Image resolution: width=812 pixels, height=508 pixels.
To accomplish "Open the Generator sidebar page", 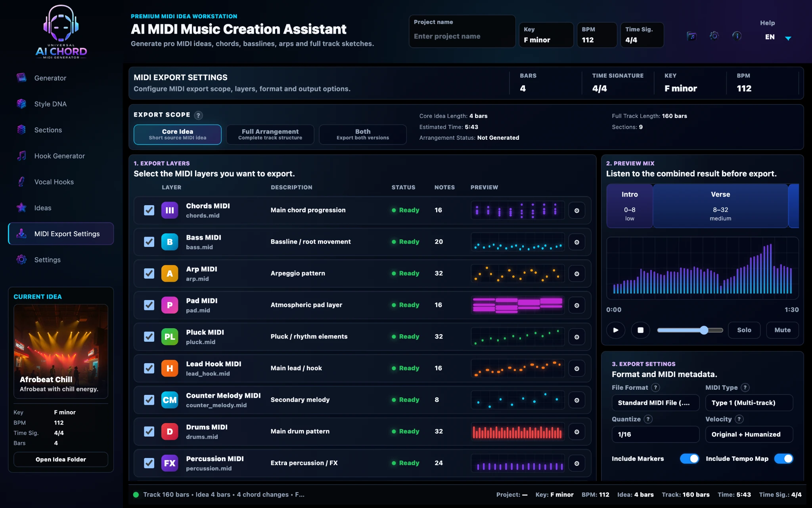I will click(x=61, y=78).
